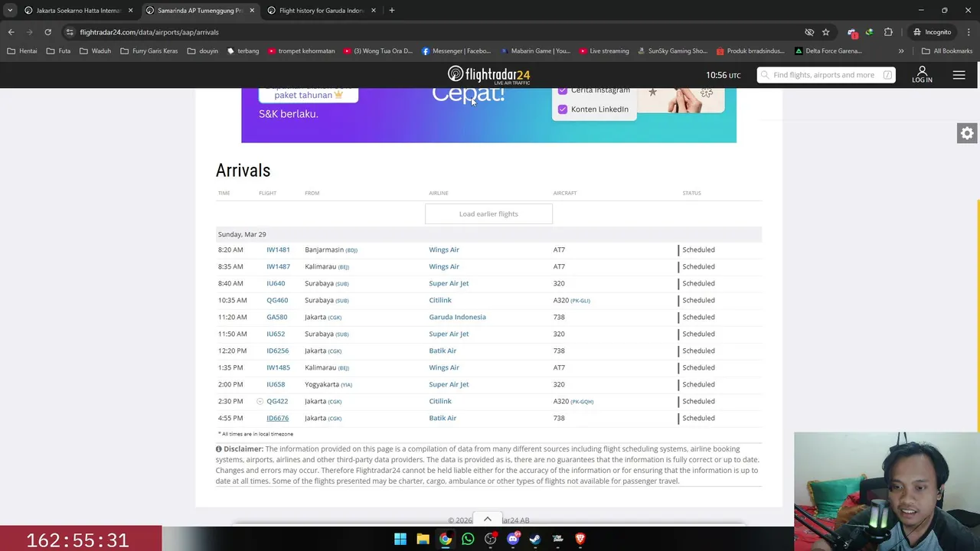Focus the Find flights, airports search field

pos(825,75)
